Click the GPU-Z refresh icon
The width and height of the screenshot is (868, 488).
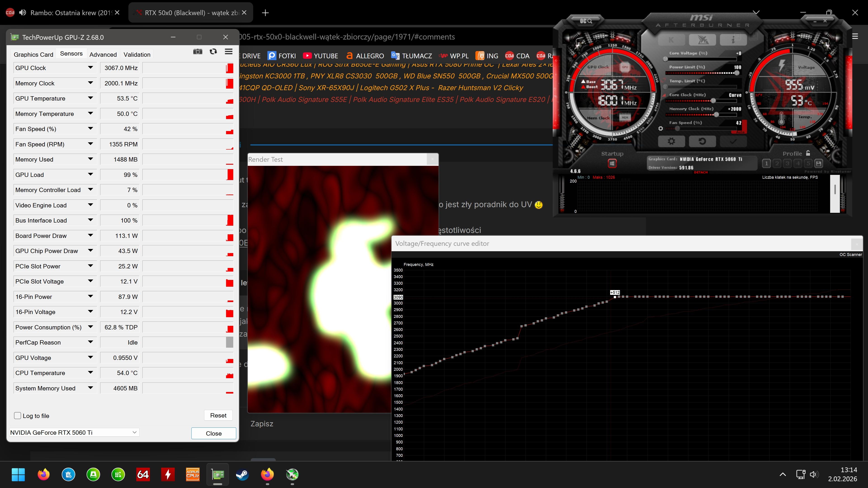point(213,52)
